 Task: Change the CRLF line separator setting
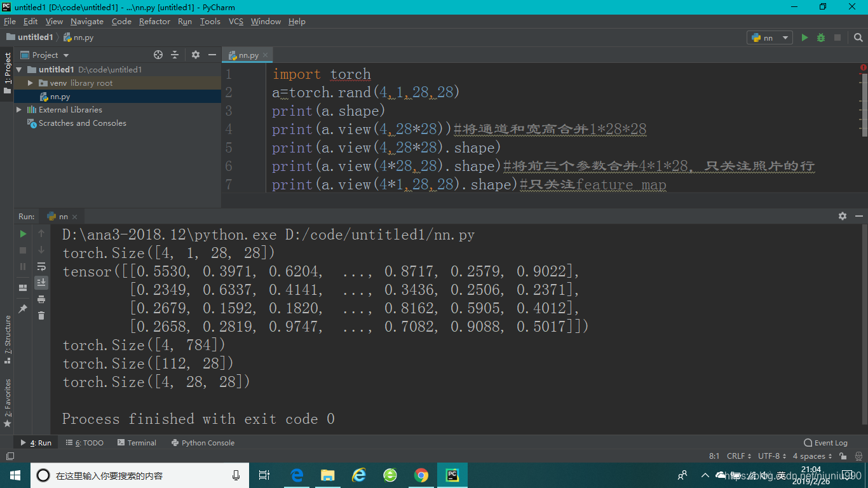[739, 456]
